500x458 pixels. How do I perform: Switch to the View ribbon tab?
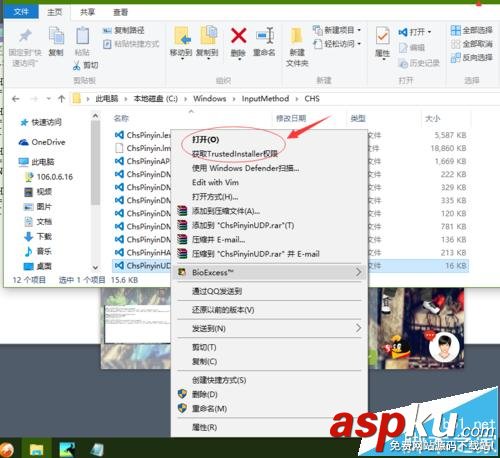[x=120, y=12]
